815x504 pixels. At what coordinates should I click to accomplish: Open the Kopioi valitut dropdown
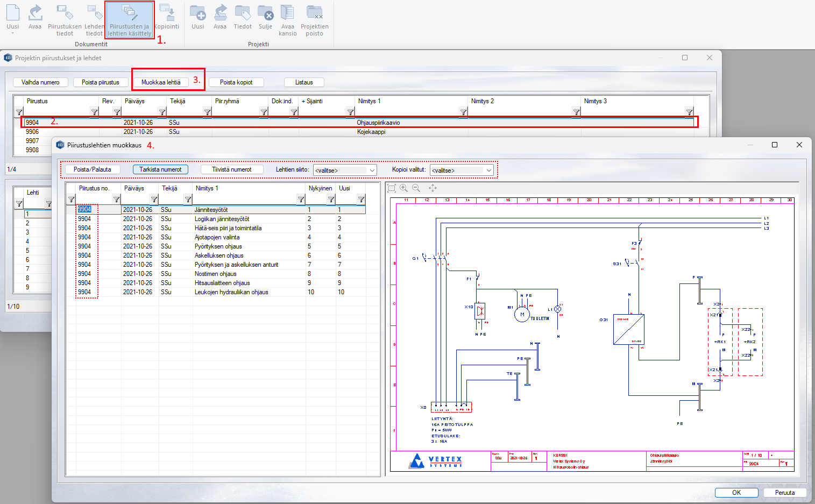[x=488, y=171]
